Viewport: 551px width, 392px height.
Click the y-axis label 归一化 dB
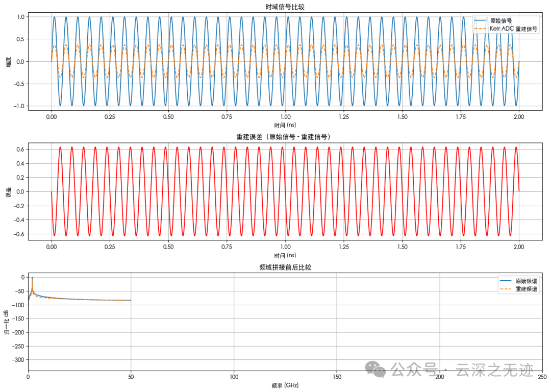(7, 322)
